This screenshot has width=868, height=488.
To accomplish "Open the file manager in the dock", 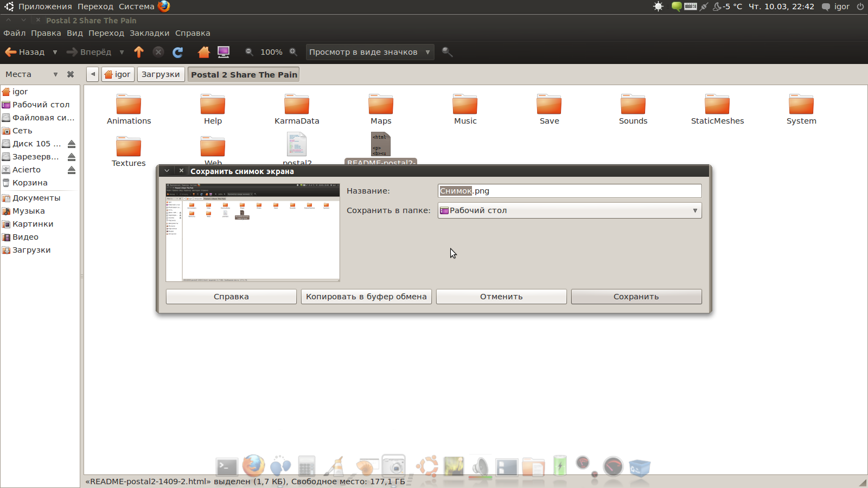I will pos(534,467).
